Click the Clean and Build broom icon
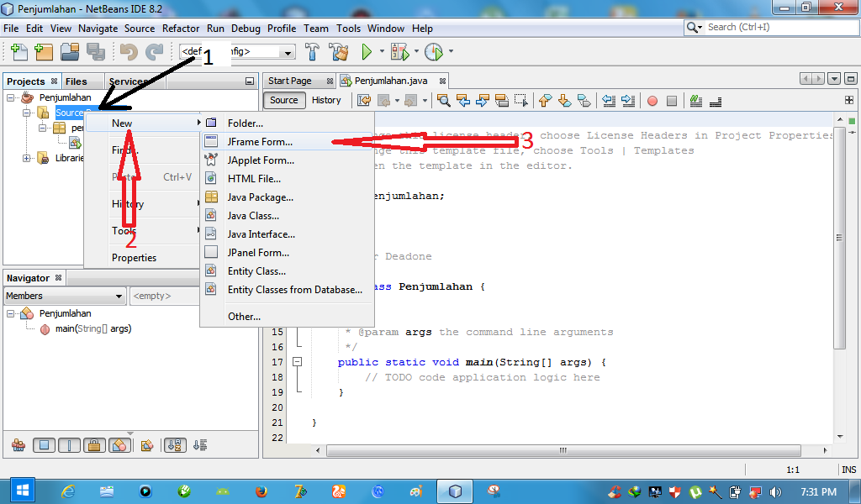 (339, 52)
